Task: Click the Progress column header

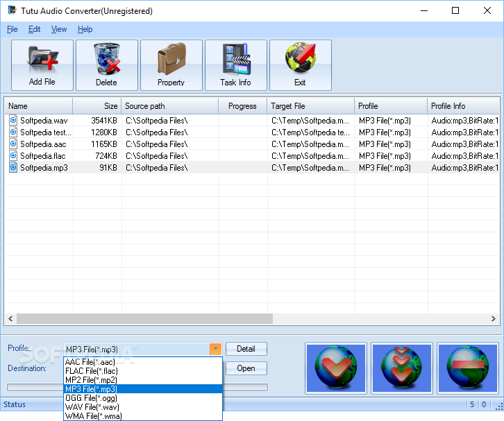Action: (x=243, y=106)
